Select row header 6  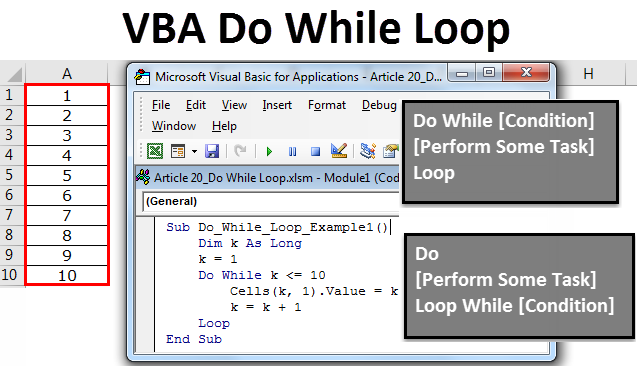[x=9, y=195]
